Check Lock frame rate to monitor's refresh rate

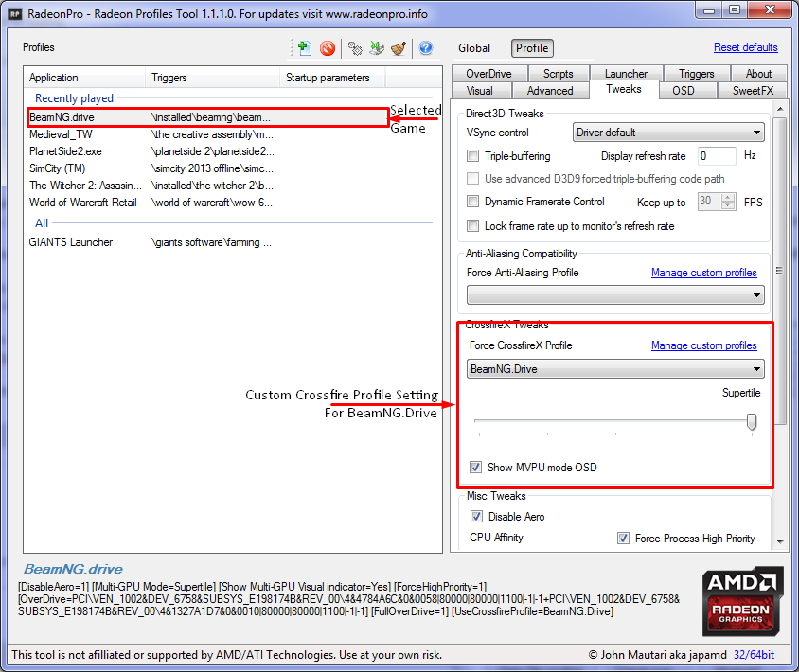pyautogui.click(x=473, y=225)
